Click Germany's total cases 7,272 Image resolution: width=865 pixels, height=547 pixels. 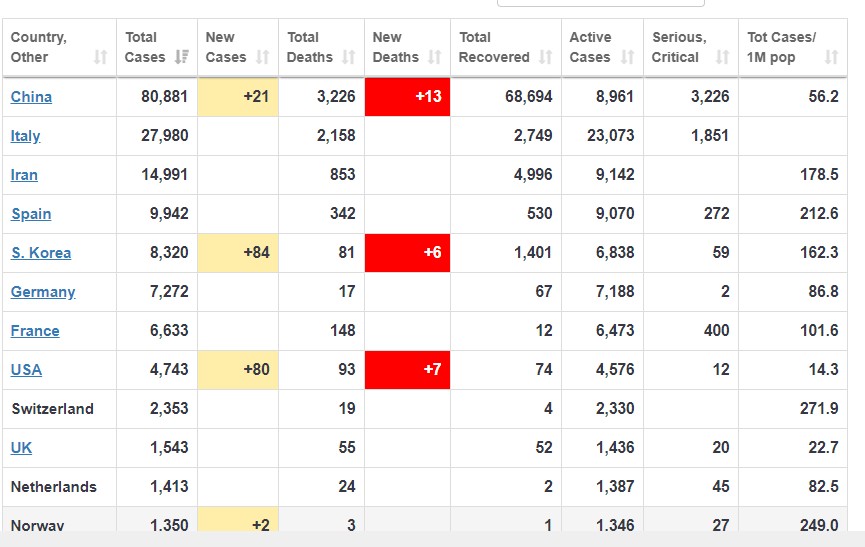pos(169,292)
